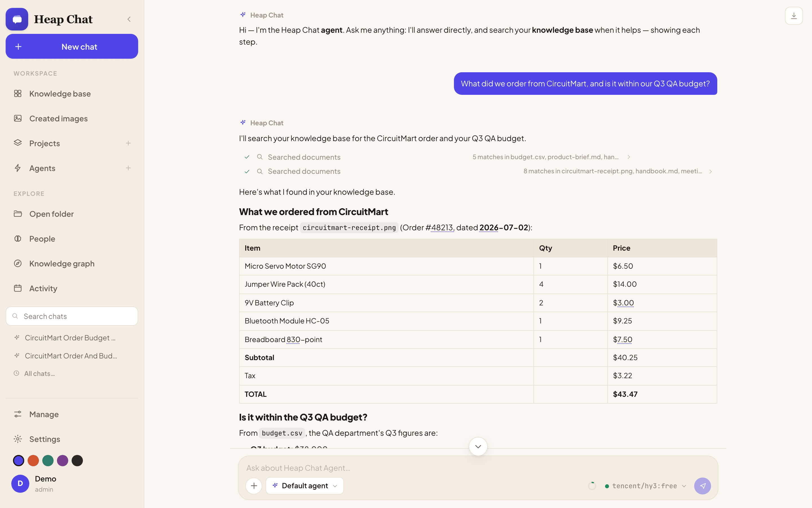Expand the first Searched documents step with 5 matches

(x=438, y=157)
